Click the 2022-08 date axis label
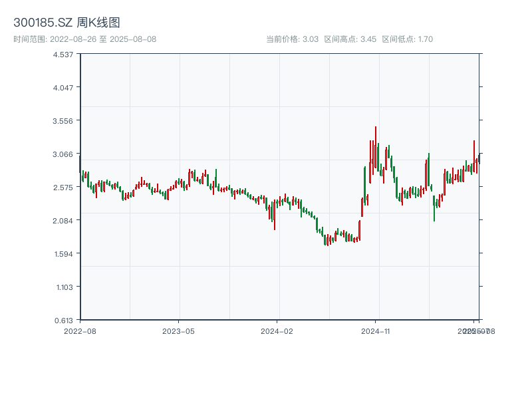Image resolution: width=532 pixels, height=399 pixels. coord(80,331)
